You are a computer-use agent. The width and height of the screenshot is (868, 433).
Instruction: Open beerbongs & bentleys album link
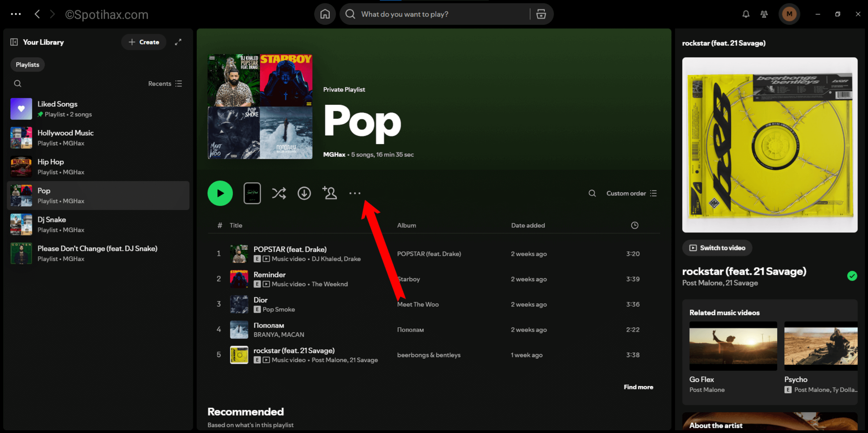pyautogui.click(x=429, y=355)
